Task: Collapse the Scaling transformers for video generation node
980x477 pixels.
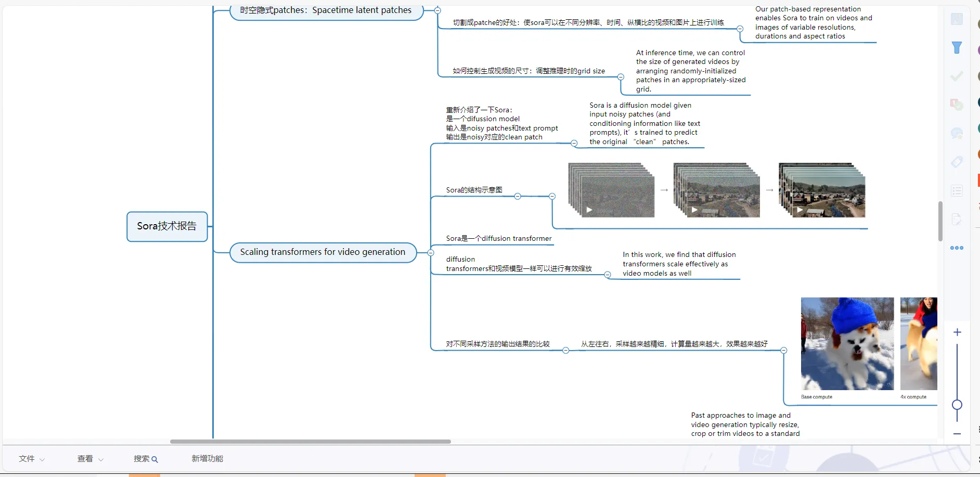Action: point(431,253)
